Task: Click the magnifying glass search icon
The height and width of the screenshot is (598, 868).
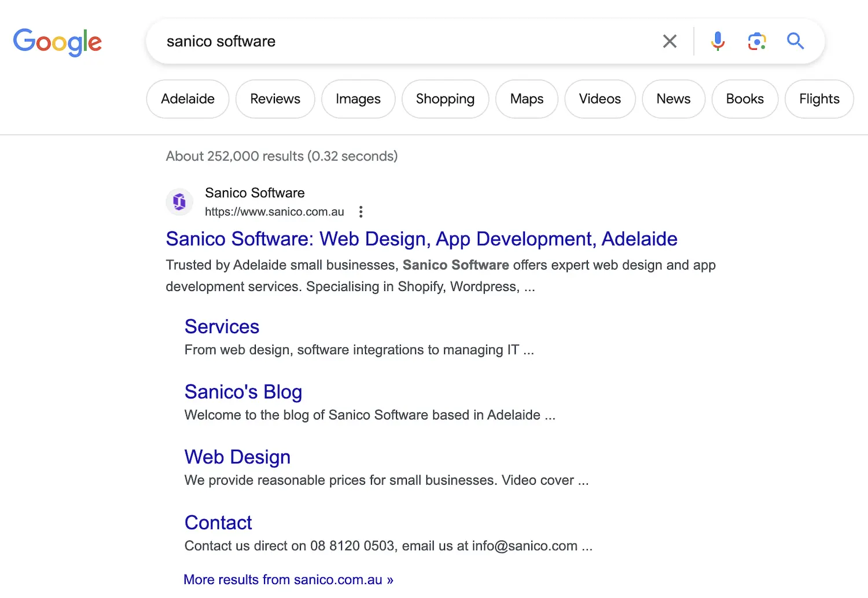Action: click(x=796, y=41)
